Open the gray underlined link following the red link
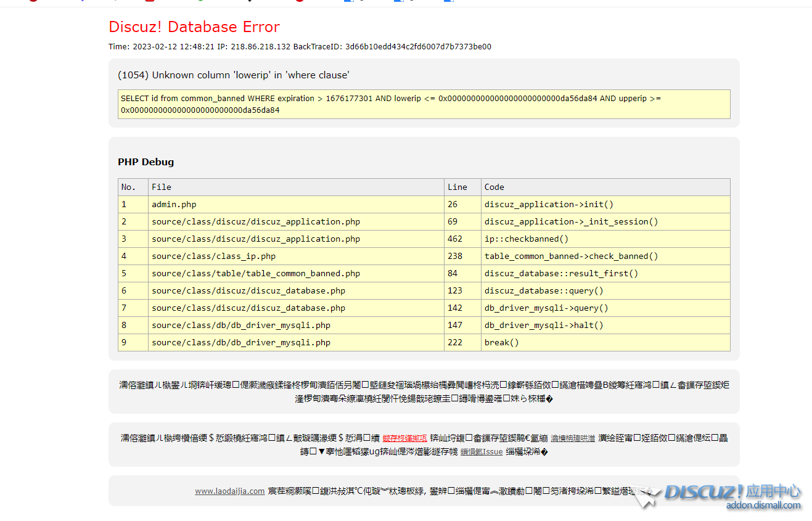Viewport: 812px width, 521px height. point(573,438)
